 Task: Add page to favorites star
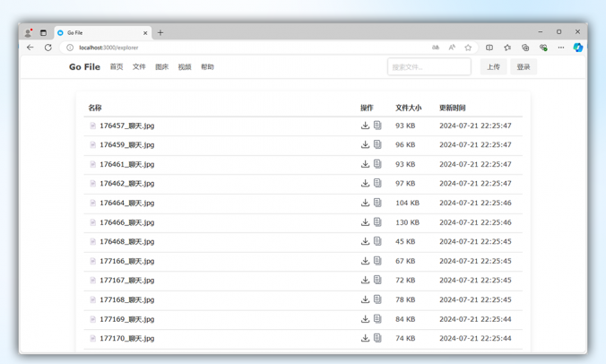click(468, 48)
